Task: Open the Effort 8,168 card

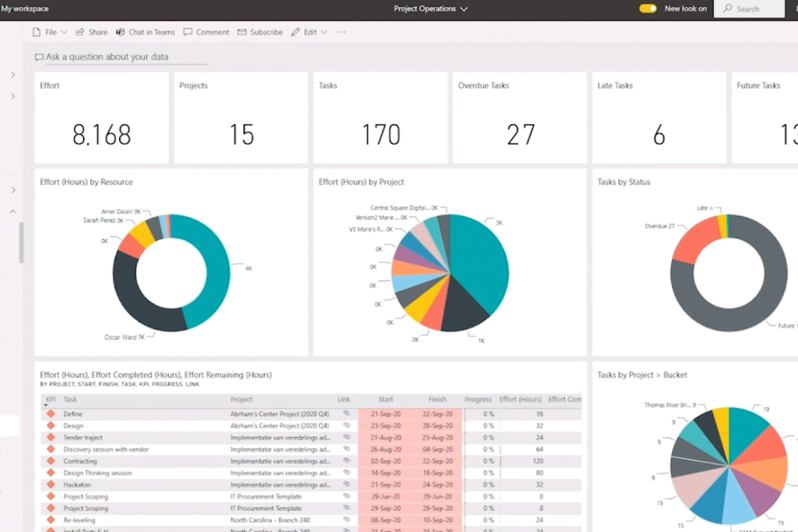Action: (x=101, y=118)
